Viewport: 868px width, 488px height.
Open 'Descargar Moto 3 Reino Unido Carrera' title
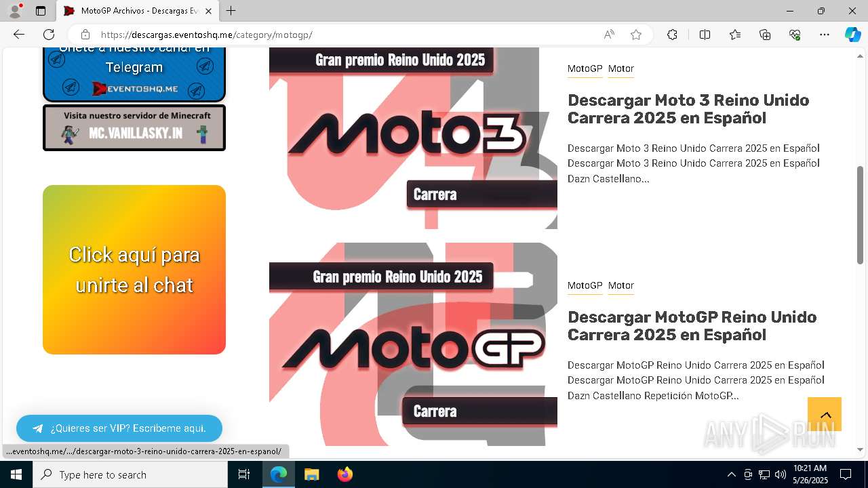(688, 109)
